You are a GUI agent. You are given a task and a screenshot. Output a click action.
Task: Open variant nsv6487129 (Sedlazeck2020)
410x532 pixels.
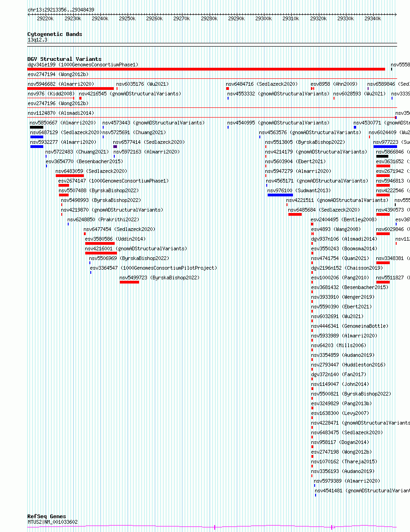(66, 132)
